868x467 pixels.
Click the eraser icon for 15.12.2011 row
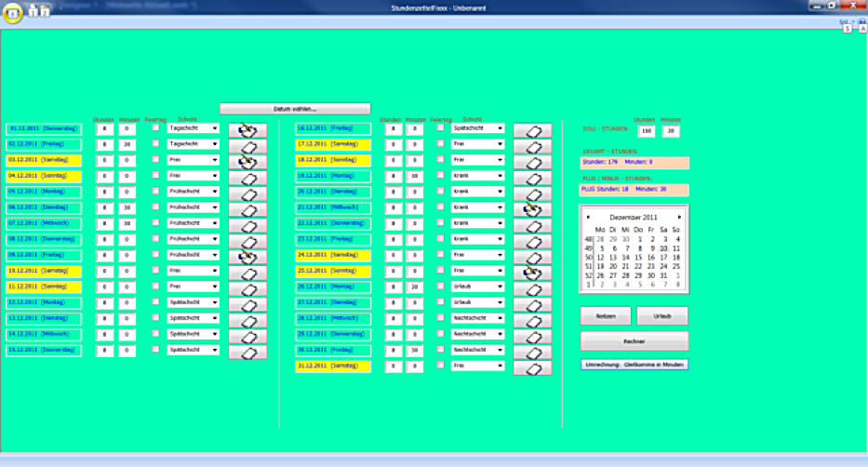click(x=247, y=352)
